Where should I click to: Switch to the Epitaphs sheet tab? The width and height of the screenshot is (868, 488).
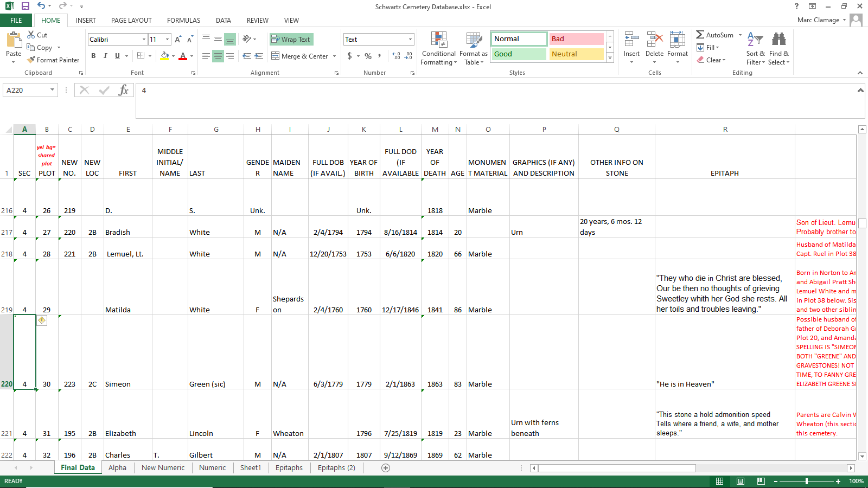[289, 468]
